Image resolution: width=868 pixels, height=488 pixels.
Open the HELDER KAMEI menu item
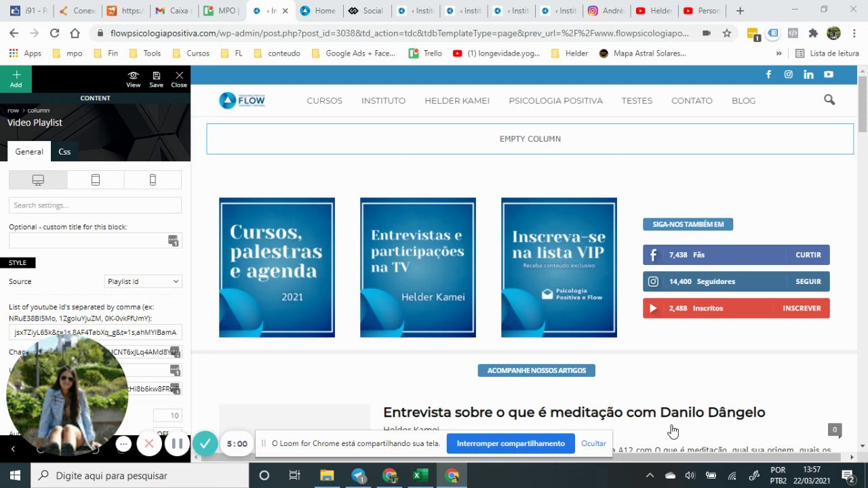click(x=457, y=100)
